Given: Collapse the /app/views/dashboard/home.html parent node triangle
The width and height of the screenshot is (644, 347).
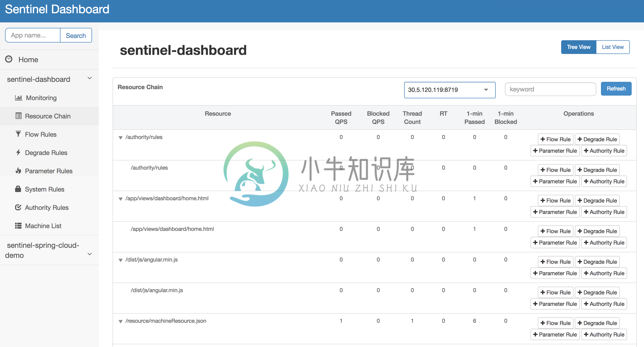Looking at the screenshot, I should point(121,199).
